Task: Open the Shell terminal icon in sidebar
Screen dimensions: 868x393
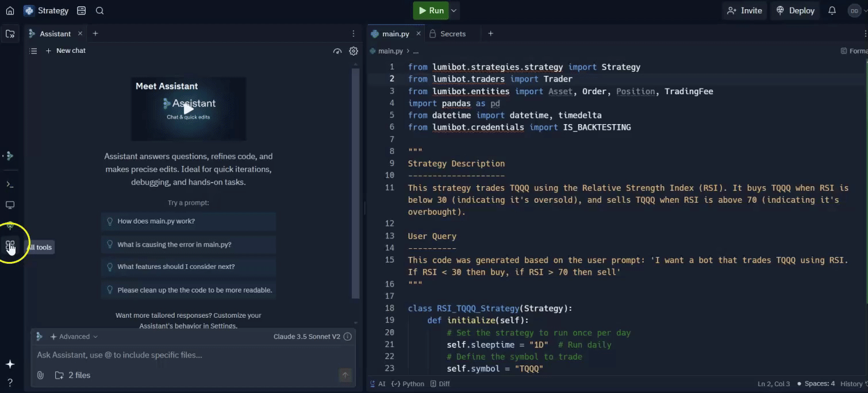Action: point(10,184)
